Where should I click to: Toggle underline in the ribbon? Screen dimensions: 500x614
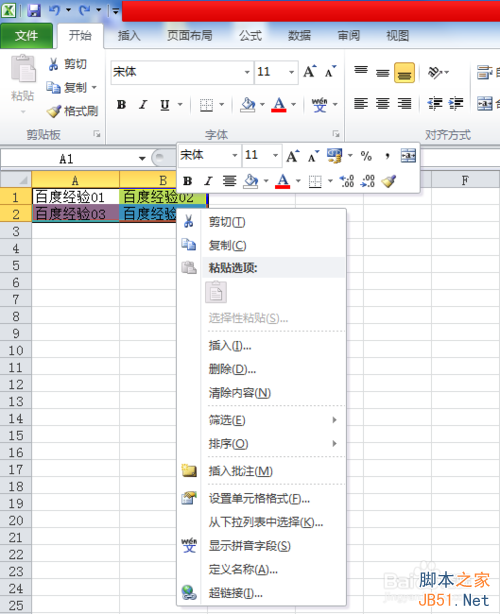tap(165, 105)
